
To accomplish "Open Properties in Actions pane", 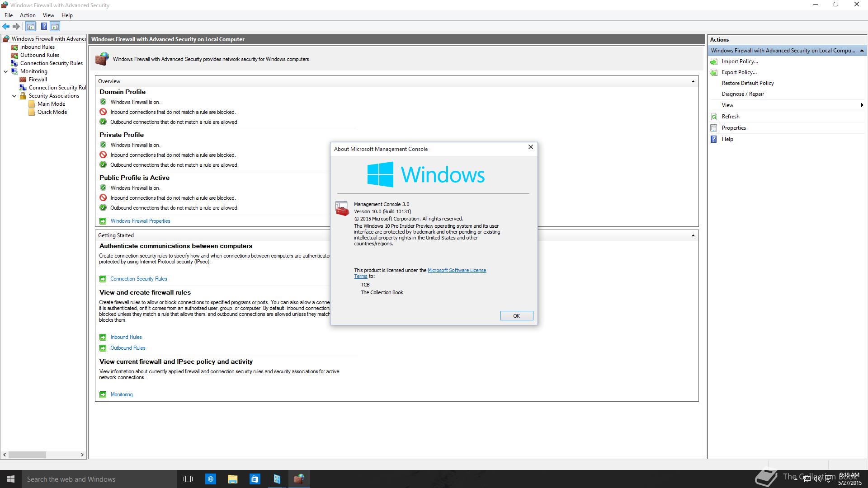I will pyautogui.click(x=734, y=128).
